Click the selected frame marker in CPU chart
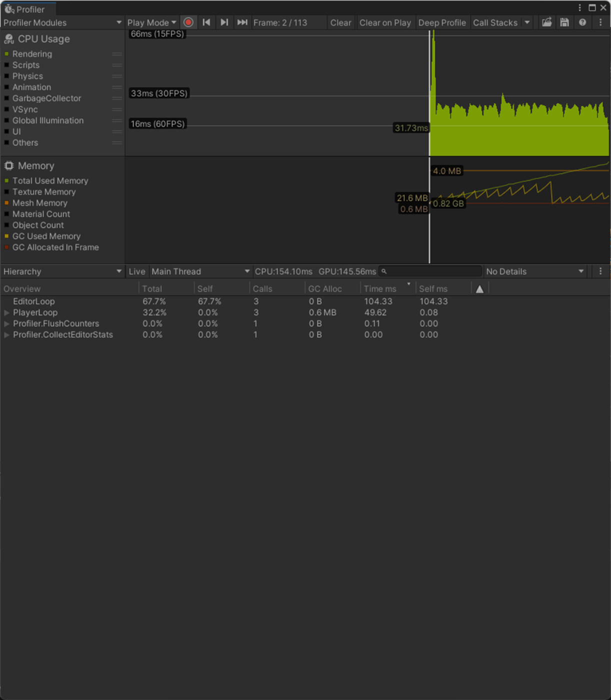 [429, 93]
